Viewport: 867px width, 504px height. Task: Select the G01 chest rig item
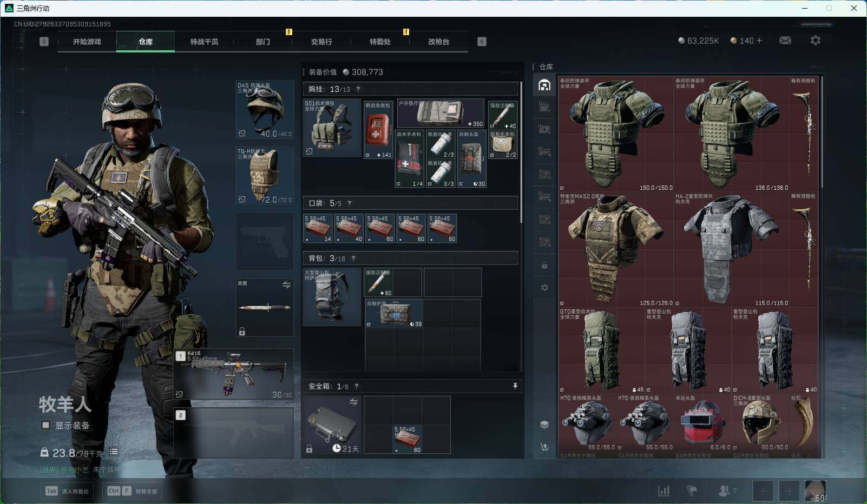pos(332,128)
